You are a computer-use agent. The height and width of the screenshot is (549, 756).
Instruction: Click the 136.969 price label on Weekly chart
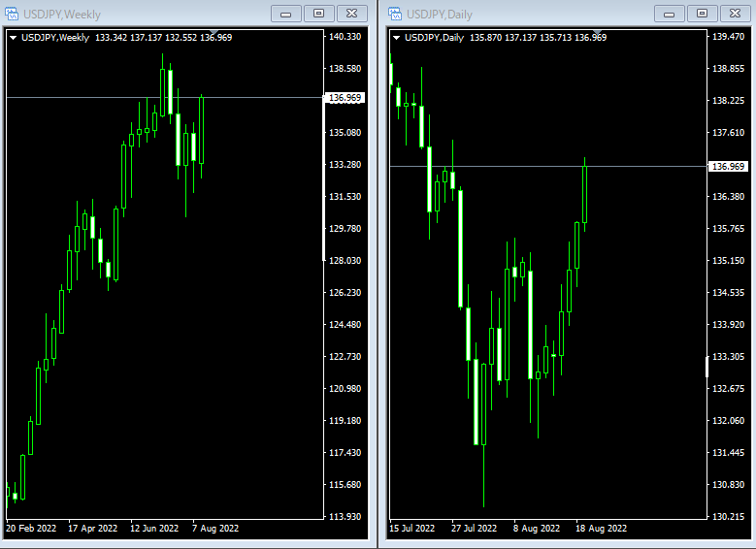coord(345,98)
